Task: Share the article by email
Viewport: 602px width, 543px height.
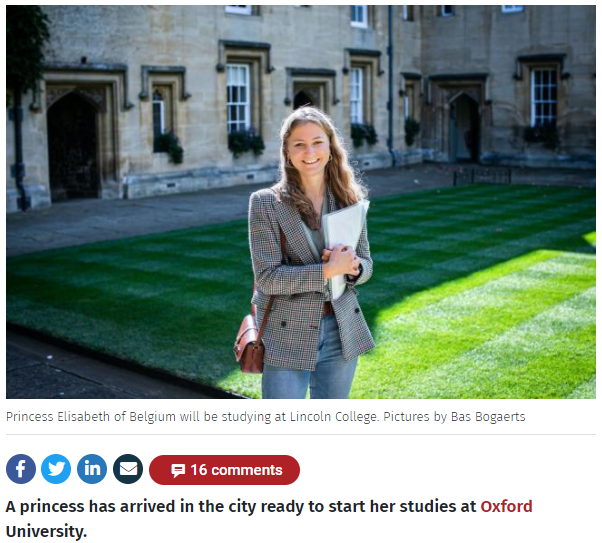Action: 128,469
